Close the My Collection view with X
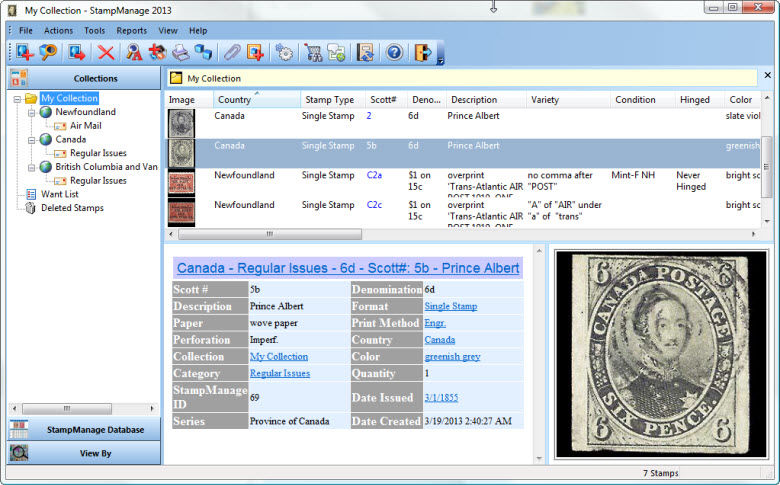The width and height of the screenshot is (780, 485). [768, 75]
